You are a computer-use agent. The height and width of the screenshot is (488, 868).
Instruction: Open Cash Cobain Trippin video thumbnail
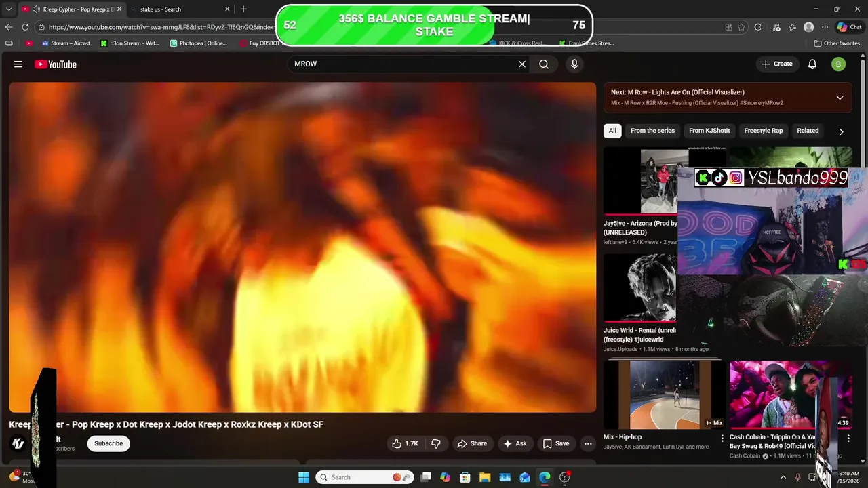pyautogui.click(x=790, y=395)
